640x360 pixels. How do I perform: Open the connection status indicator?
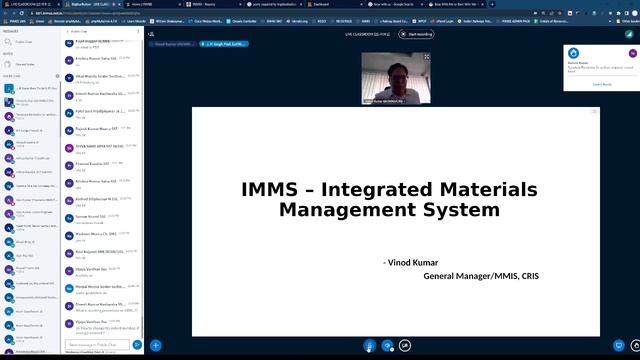click(629, 34)
